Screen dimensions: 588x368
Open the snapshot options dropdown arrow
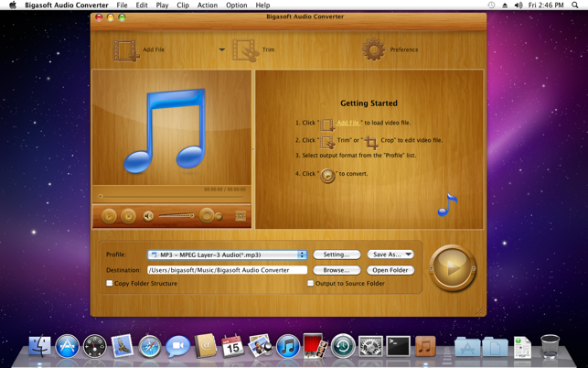point(219,217)
